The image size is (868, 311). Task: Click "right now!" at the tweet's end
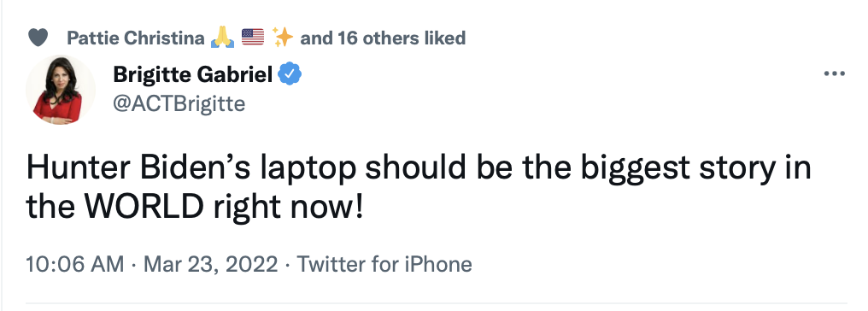(x=287, y=208)
